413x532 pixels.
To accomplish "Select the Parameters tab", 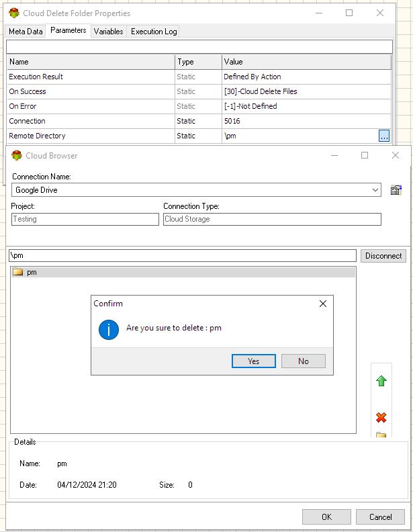I will click(x=68, y=30).
